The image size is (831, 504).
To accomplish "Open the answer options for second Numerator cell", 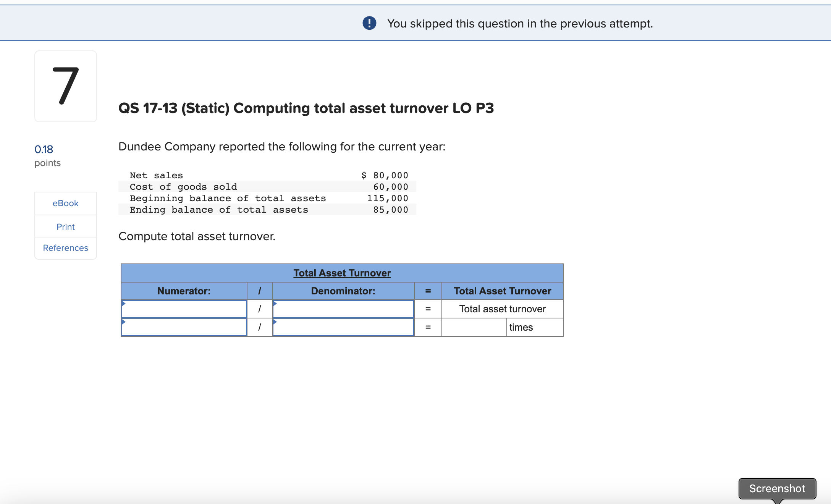I will (124, 322).
